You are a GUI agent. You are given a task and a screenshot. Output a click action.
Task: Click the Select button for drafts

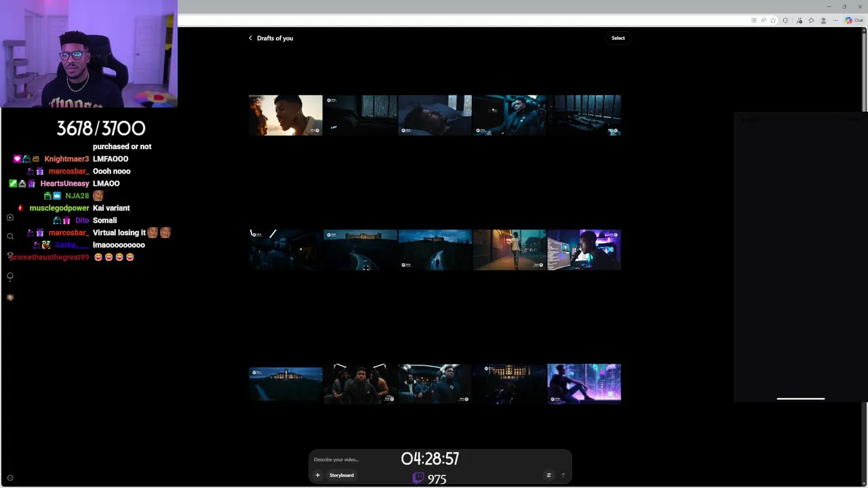[618, 38]
